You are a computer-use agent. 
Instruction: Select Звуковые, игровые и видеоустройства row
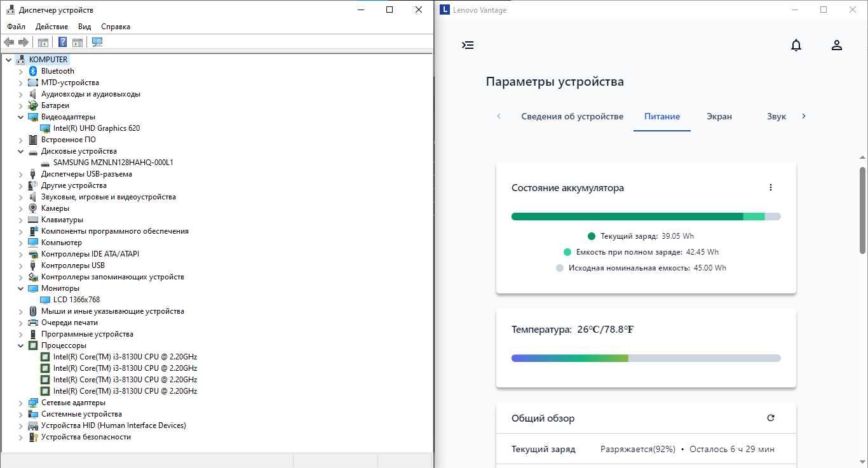pyautogui.click(x=108, y=197)
